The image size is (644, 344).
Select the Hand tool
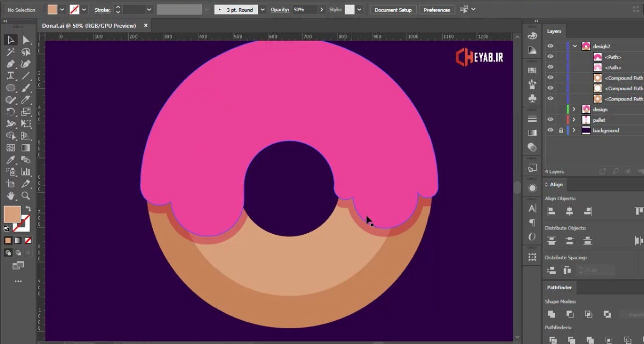click(x=11, y=196)
